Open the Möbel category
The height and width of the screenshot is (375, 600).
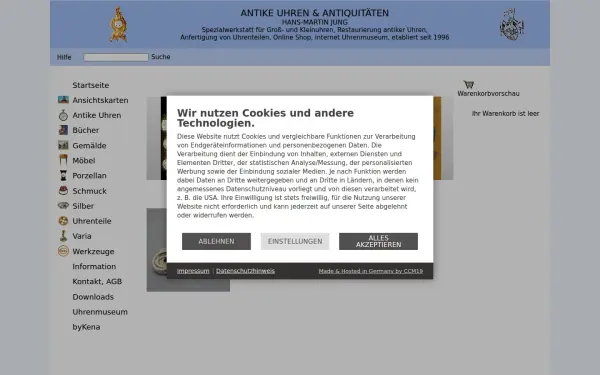[x=84, y=161]
